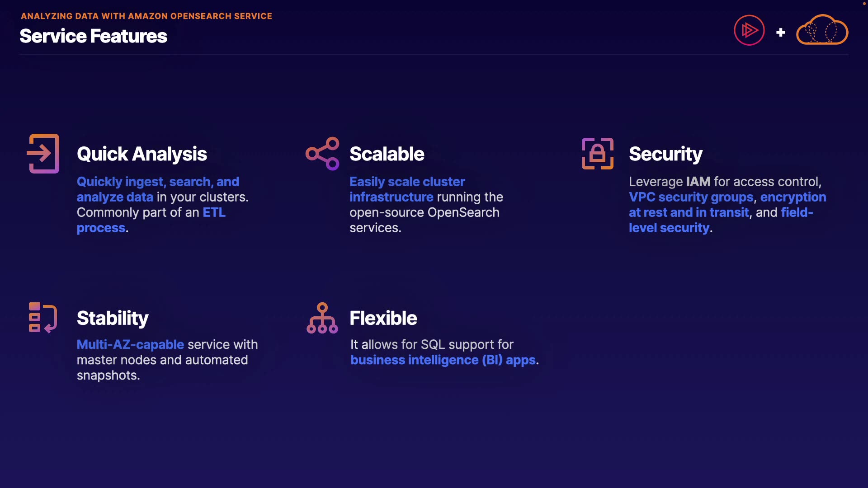This screenshot has height=488, width=868.
Task: Click the Flexible hierarchy tree icon
Action: [322, 318]
